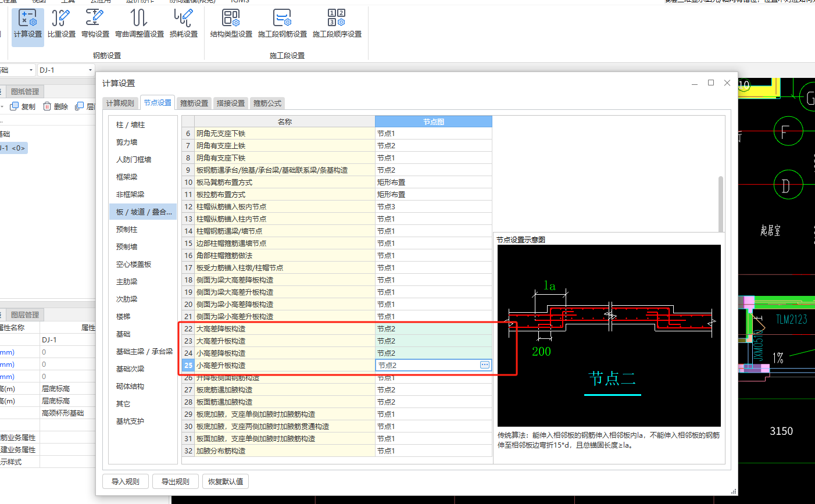Select 空心楼盖板 category

pyautogui.click(x=142, y=264)
